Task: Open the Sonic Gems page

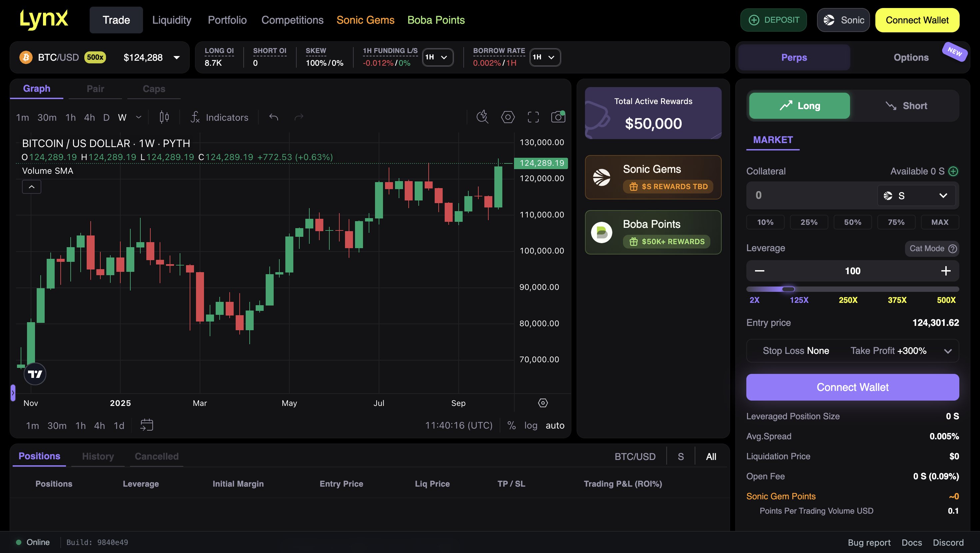Action: pyautogui.click(x=365, y=20)
